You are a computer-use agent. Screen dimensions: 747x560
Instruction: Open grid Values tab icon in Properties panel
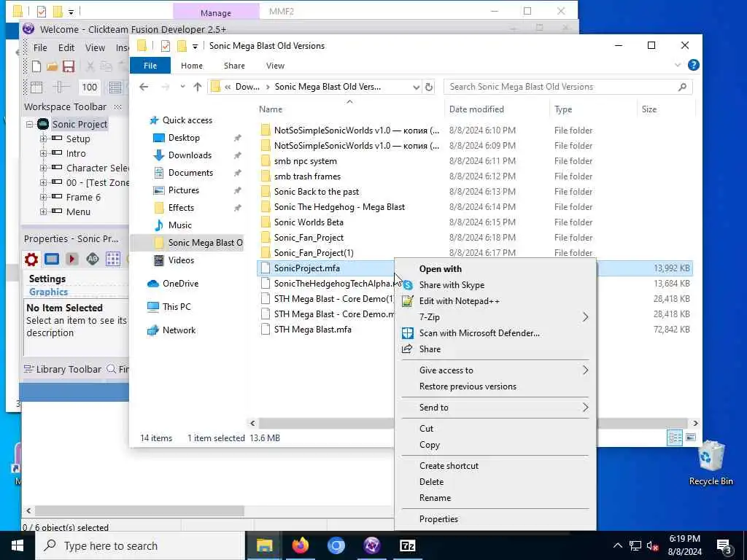113,259
